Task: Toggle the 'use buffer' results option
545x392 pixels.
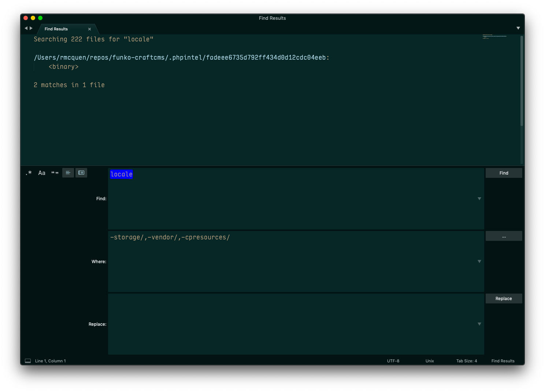Action: point(81,172)
